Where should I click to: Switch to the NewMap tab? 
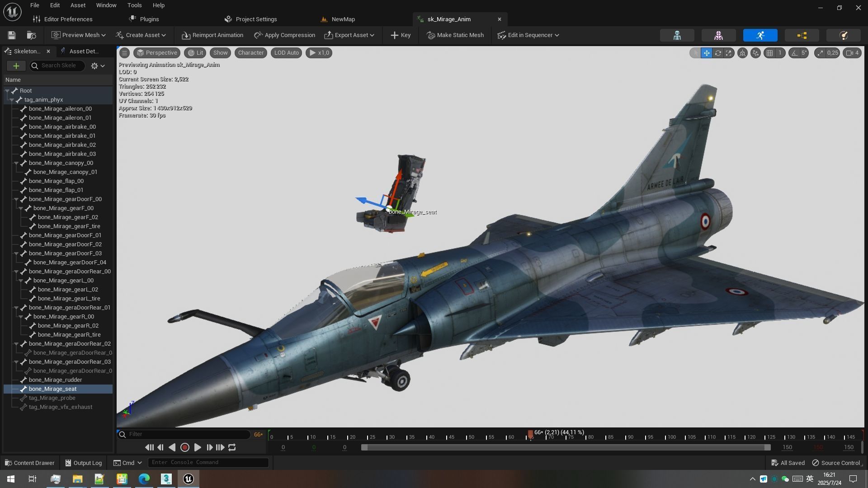click(338, 19)
